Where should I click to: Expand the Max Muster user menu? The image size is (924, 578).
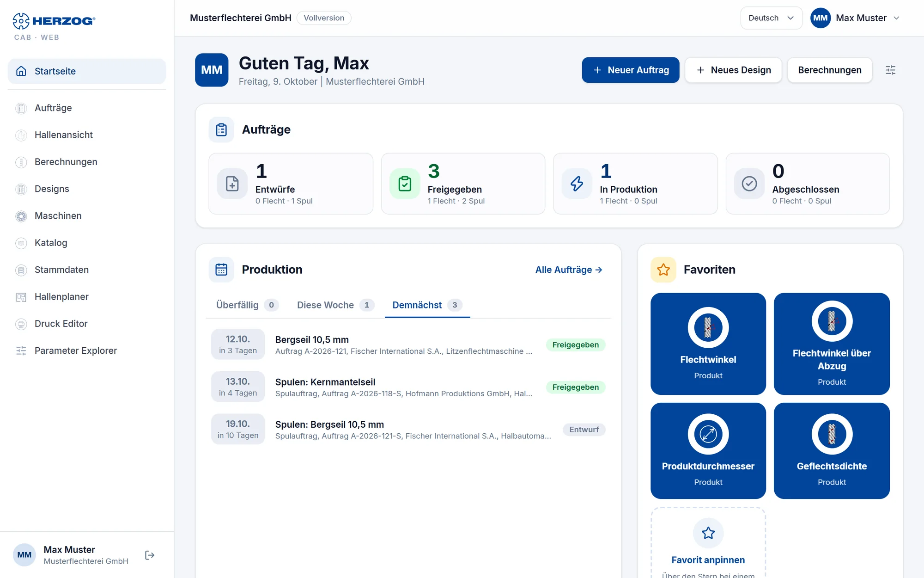point(855,18)
